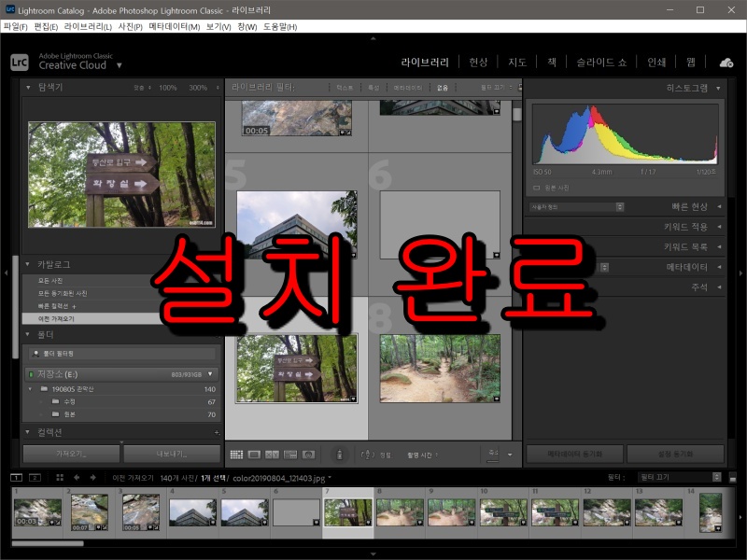Viewport: 747px width, 560px height.
Task: Select second window display button 2
Action: coord(35,477)
